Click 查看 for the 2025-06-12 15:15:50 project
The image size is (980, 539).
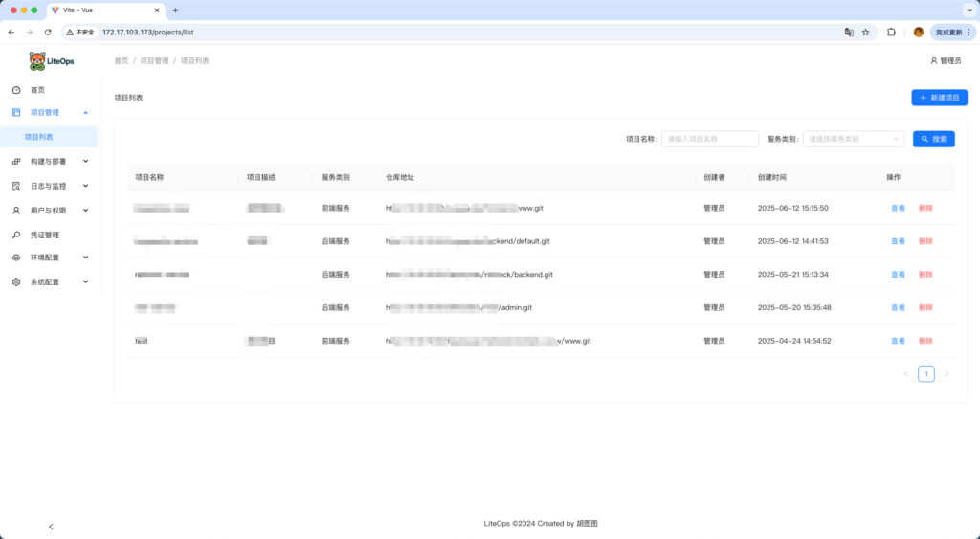[898, 208]
